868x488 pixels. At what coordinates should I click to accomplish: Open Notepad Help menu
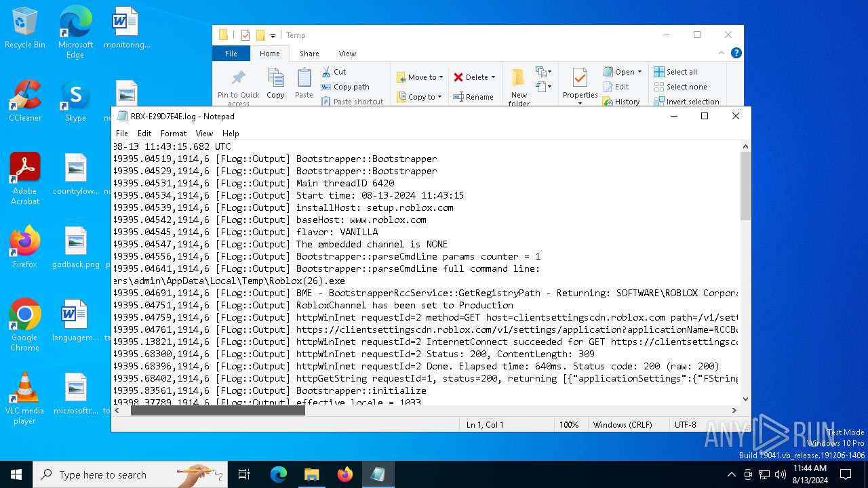click(x=231, y=134)
